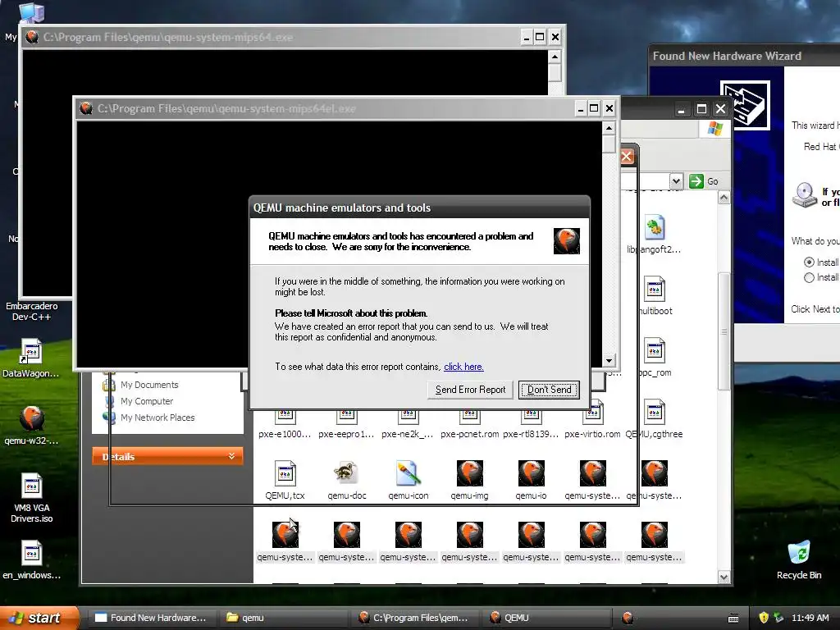This screenshot has height=630, width=840.
Task: Click the Don't Send button
Action: pyautogui.click(x=549, y=390)
